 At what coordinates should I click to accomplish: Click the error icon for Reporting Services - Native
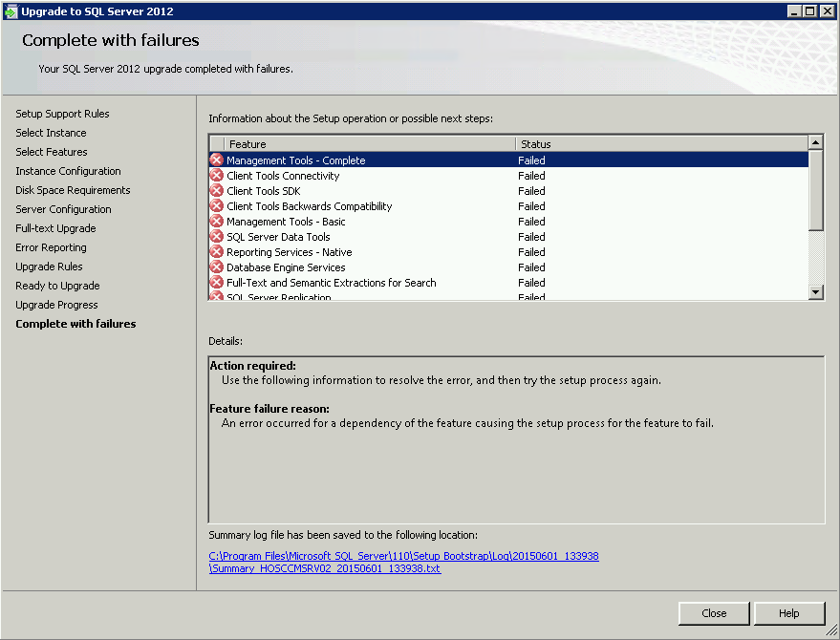pyautogui.click(x=216, y=252)
